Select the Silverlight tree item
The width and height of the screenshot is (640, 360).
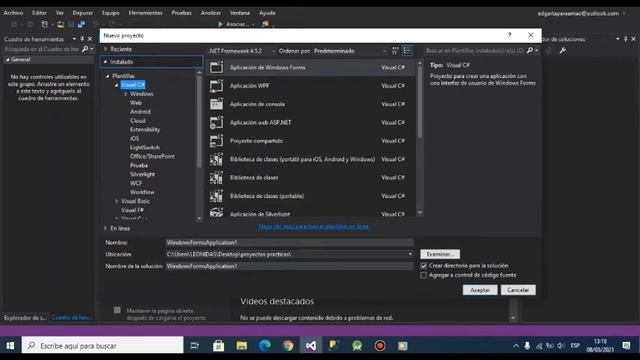tap(142, 174)
